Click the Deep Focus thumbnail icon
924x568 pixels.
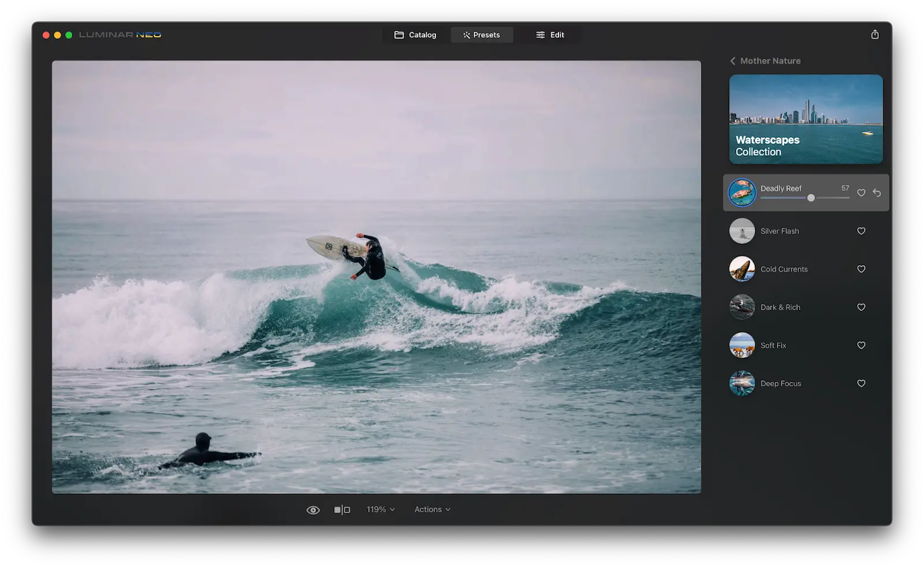[742, 383]
